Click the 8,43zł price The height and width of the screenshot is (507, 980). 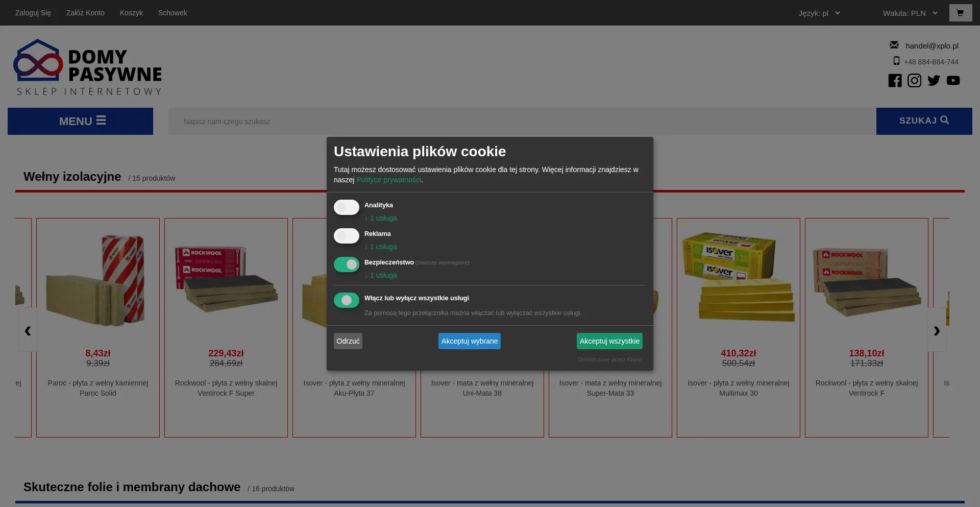tap(98, 353)
